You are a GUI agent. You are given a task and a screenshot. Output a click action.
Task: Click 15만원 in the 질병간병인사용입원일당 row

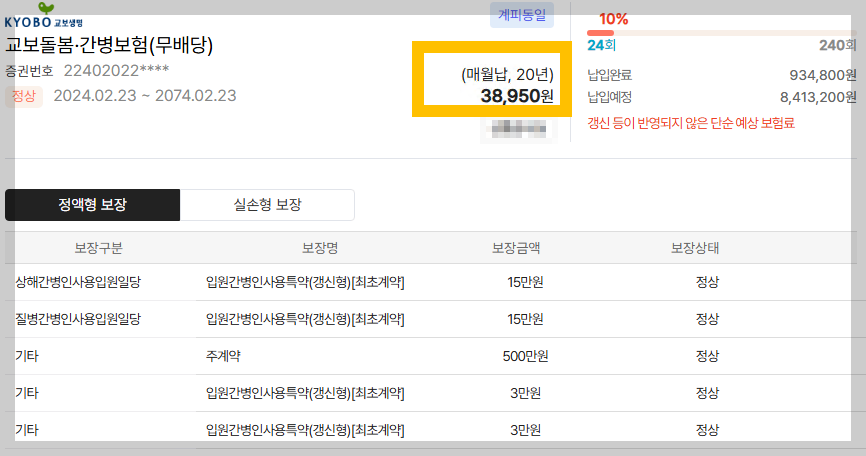[x=525, y=319]
